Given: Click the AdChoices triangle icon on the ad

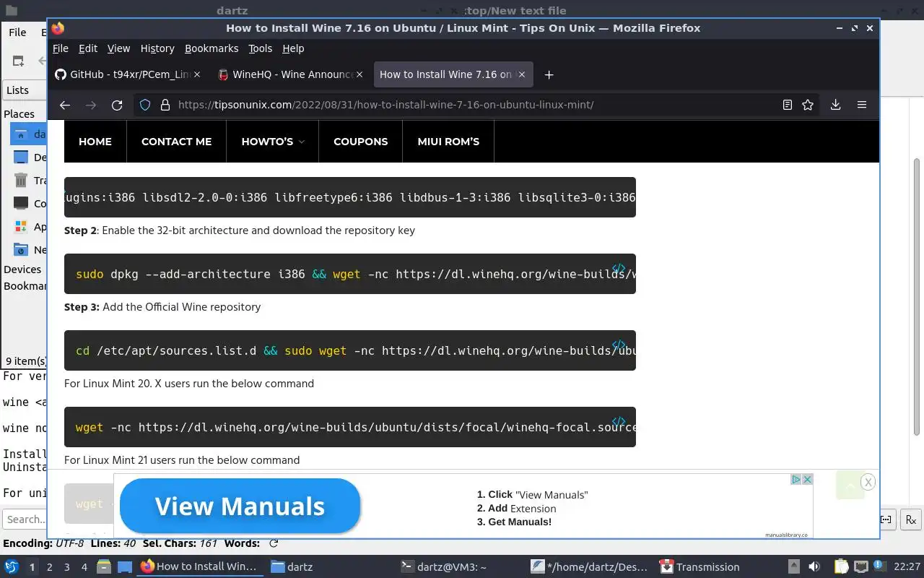Looking at the screenshot, I should [x=796, y=479].
